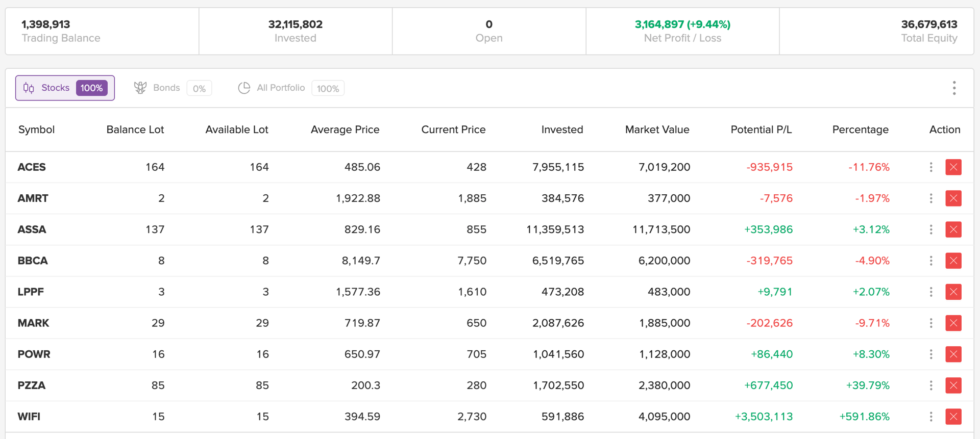Click the AMRT stock symbol
The image size is (980, 439).
point(33,198)
